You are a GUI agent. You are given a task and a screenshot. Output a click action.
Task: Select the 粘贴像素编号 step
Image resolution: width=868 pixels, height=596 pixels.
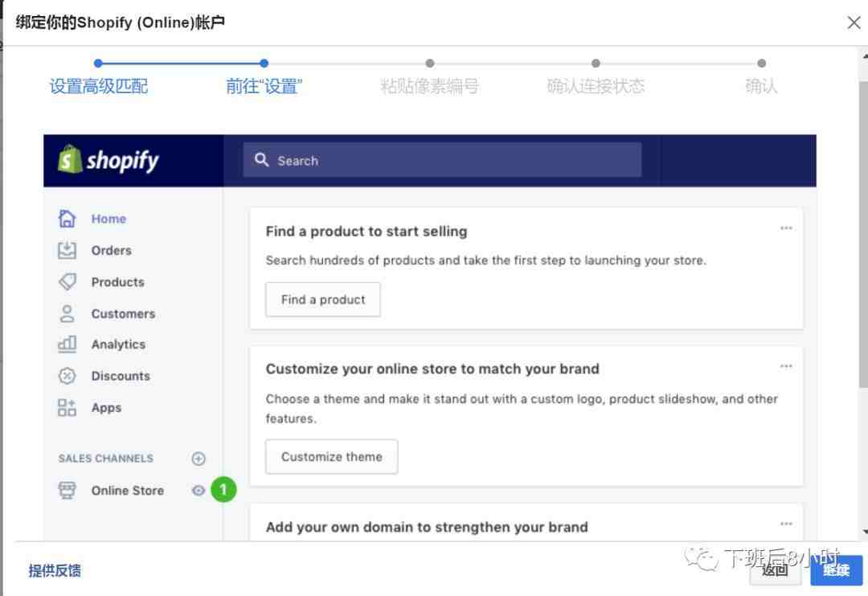pyautogui.click(x=429, y=86)
